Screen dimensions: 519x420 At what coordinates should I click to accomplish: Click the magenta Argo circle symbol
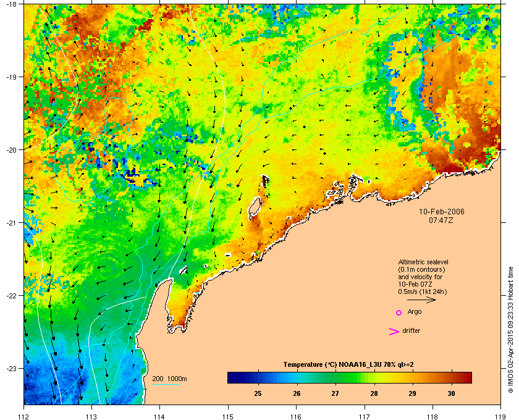click(399, 313)
